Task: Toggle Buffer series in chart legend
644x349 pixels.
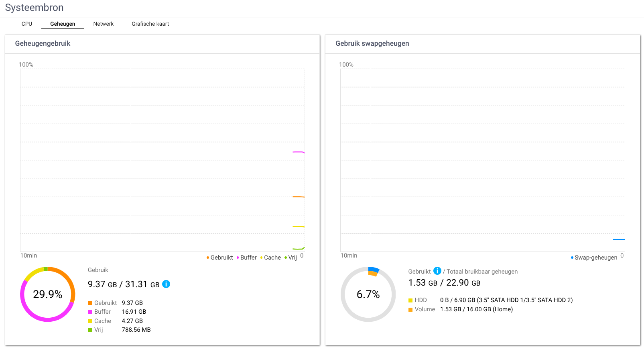Action: pos(247,258)
